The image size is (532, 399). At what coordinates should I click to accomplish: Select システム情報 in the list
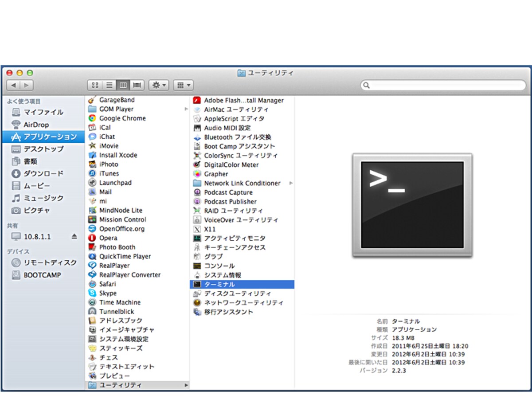click(242, 275)
